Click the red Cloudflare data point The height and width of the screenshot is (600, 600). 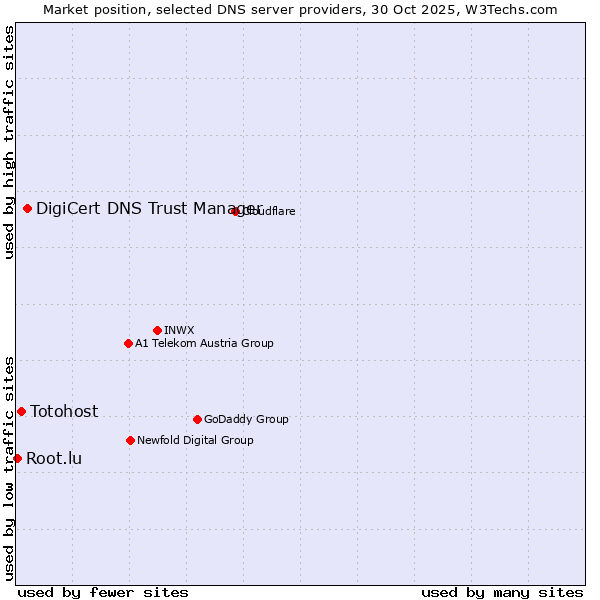[236, 211]
